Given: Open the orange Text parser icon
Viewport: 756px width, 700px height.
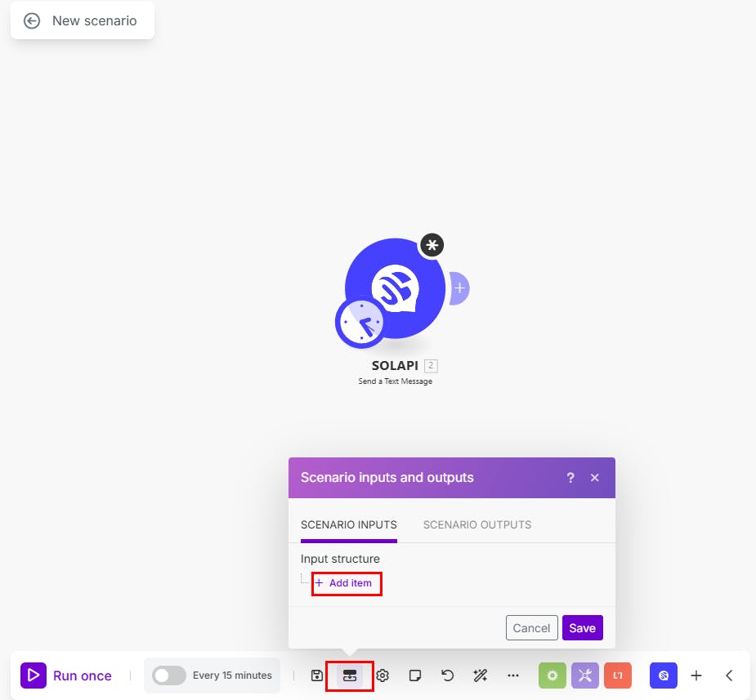Looking at the screenshot, I should coord(618,675).
